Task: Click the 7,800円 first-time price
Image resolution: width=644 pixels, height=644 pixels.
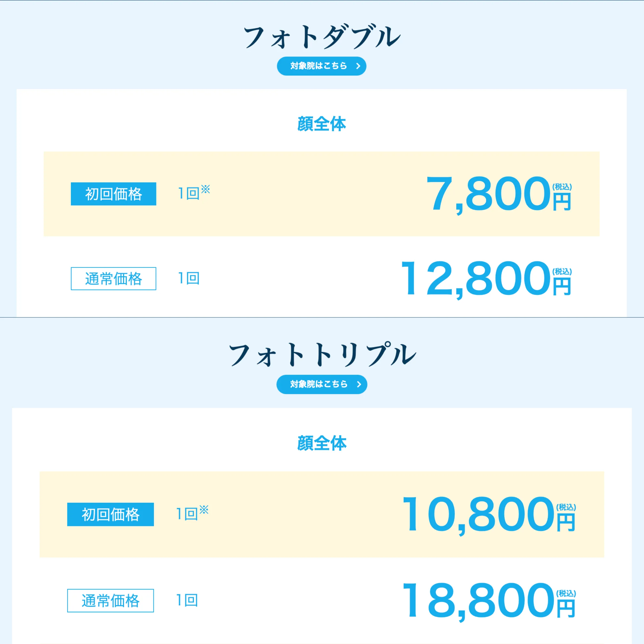Action: [498, 194]
